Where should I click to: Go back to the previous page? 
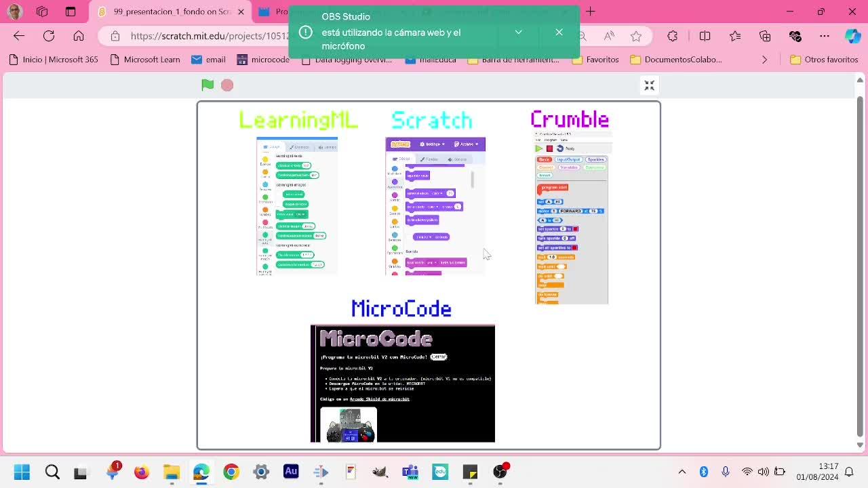coord(19,36)
